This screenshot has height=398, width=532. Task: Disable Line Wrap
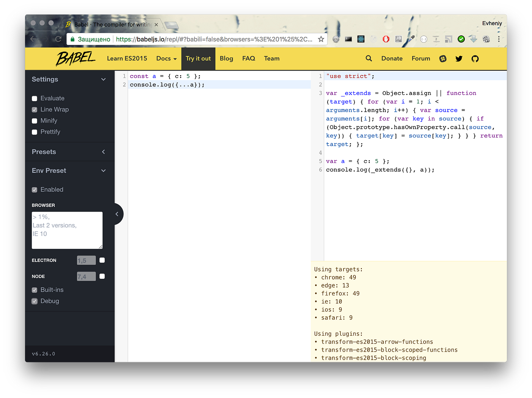pos(34,109)
